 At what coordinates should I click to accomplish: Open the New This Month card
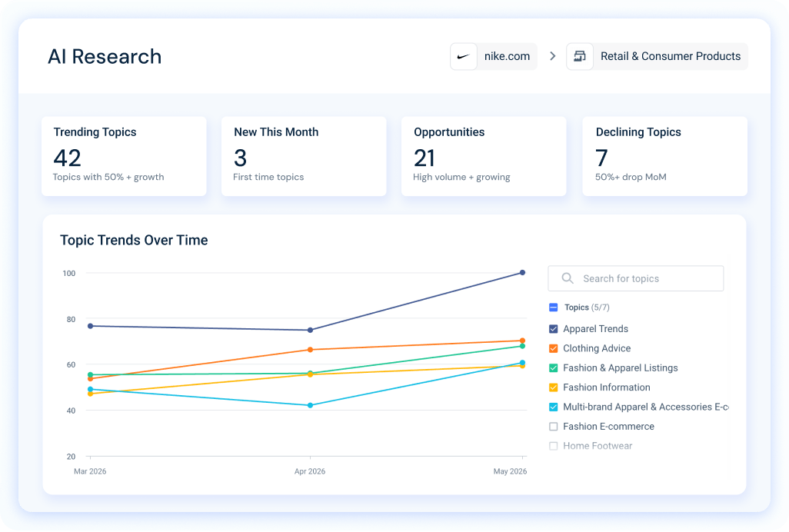tap(304, 156)
